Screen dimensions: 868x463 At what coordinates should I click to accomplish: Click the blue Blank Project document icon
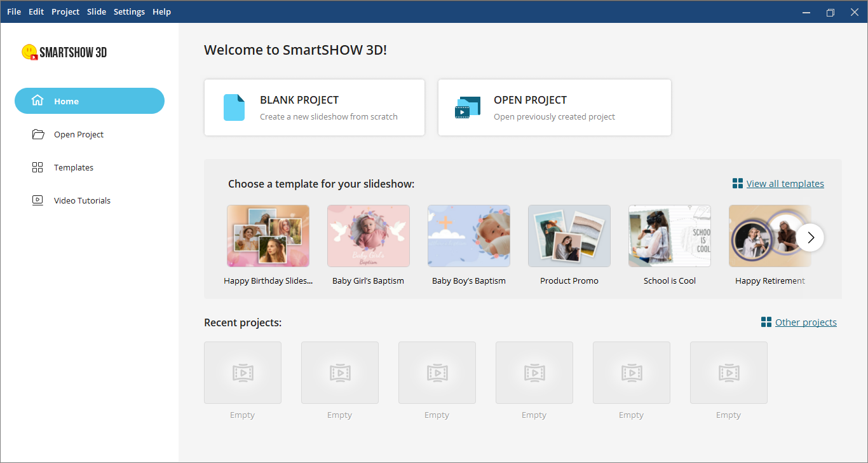tap(234, 107)
